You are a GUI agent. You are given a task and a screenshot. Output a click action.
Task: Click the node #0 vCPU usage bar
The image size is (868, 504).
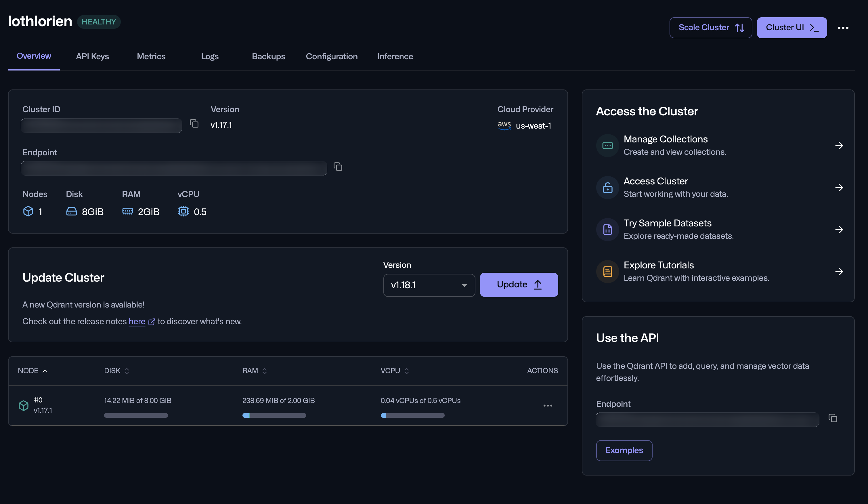(413, 415)
